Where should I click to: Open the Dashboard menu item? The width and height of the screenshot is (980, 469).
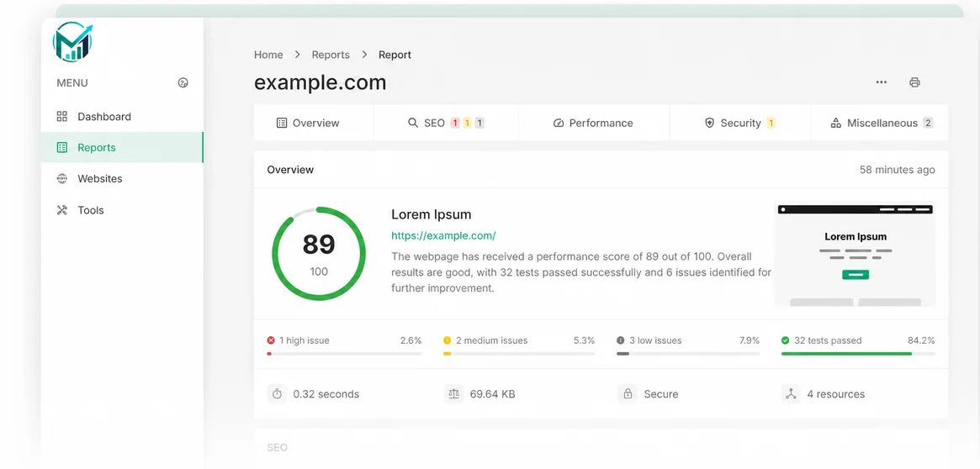coord(122,116)
